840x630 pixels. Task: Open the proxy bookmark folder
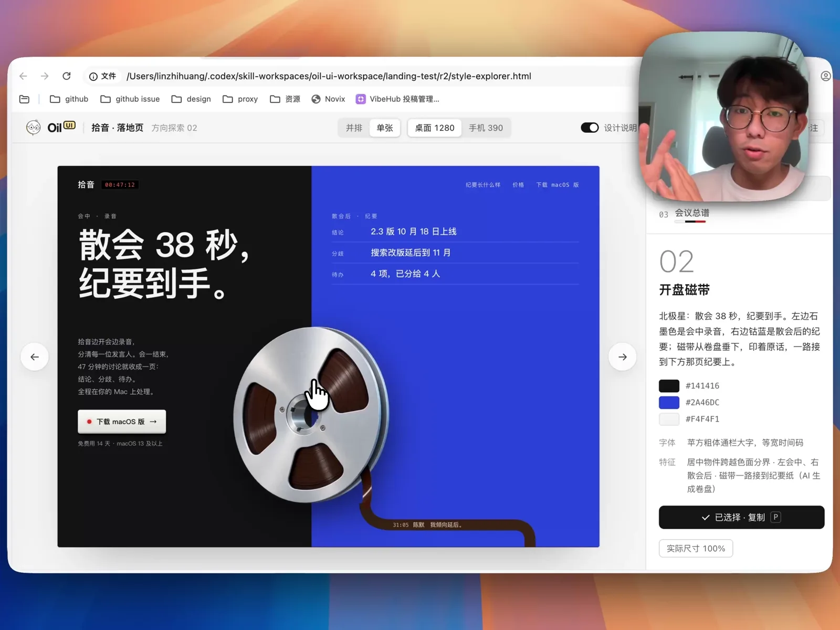pyautogui.click(x=240, y=99)
